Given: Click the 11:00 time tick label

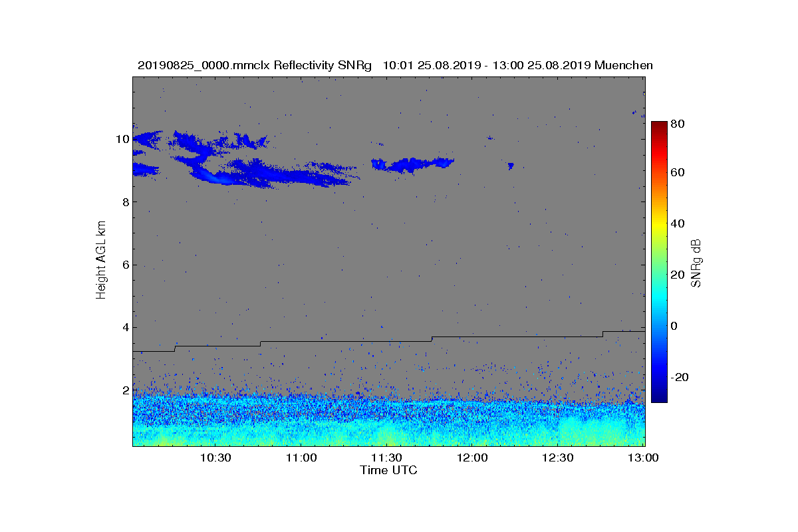Looking at the screenshot, I should click(x=301, y=458).
